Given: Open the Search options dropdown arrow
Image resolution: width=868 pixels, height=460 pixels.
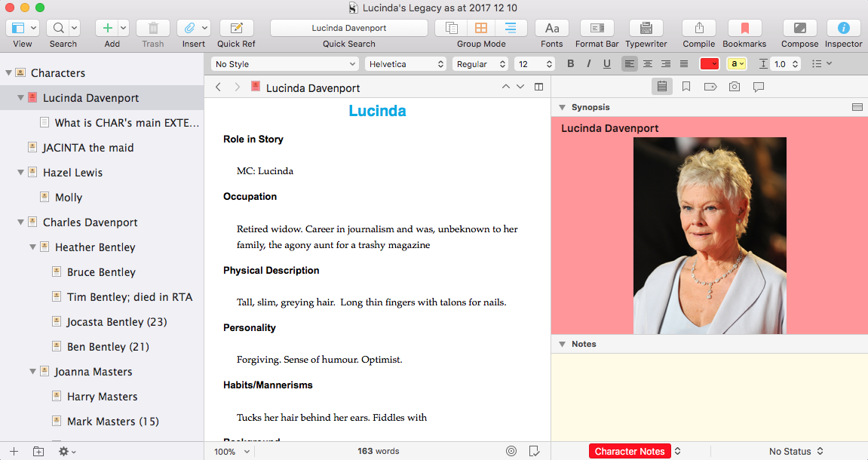Looking at the screenshot, I should (74, 28).
